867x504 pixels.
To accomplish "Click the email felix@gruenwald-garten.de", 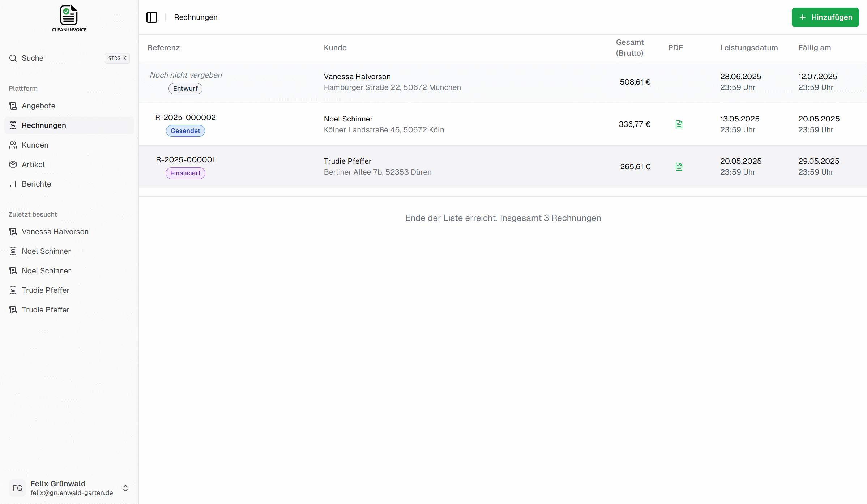I will click(x=72, y=493).
